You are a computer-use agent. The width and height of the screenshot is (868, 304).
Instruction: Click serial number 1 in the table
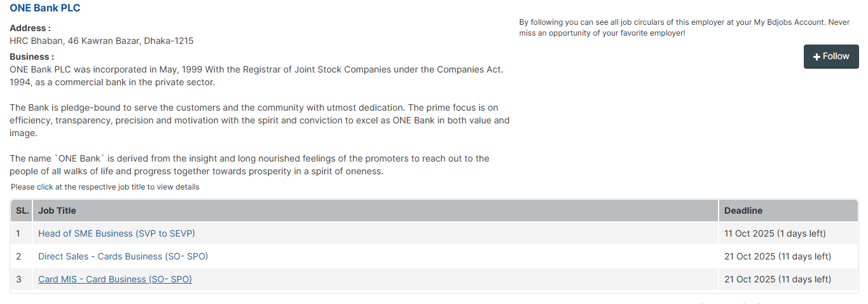click(18, 233)
